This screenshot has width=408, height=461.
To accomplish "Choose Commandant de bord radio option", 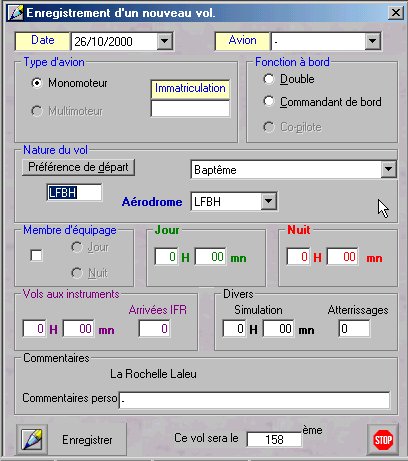I will click(269, 101).
